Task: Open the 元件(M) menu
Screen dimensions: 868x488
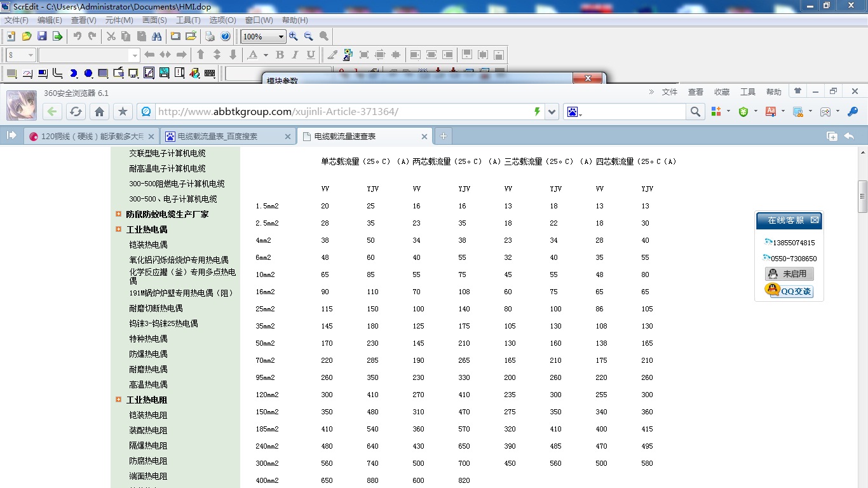Action: coord(119,20)
